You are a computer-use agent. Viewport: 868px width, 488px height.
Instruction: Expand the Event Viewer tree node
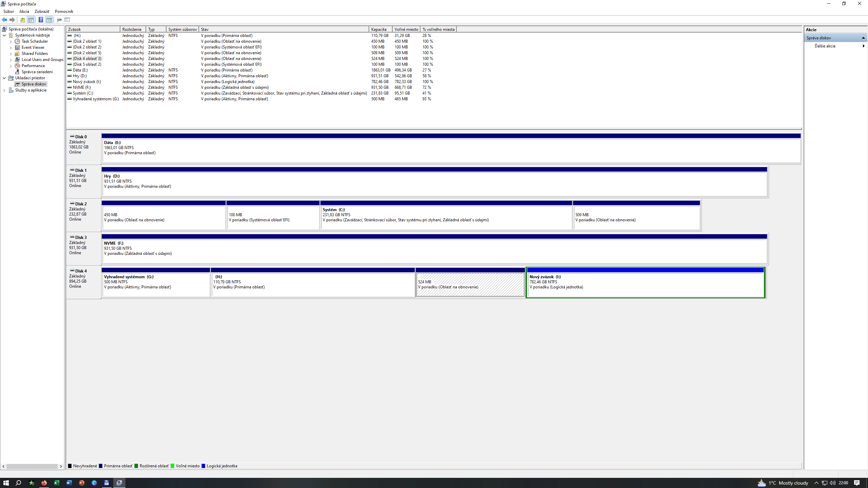(11, 47)
